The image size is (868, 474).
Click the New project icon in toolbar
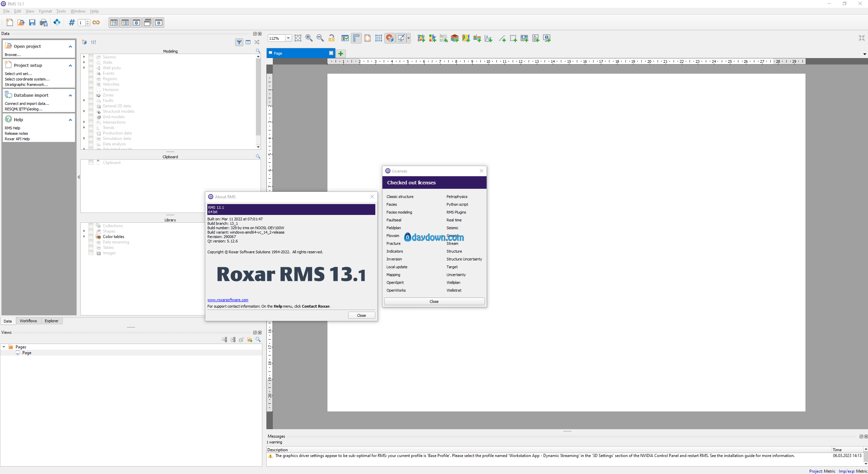pos(10,23)
